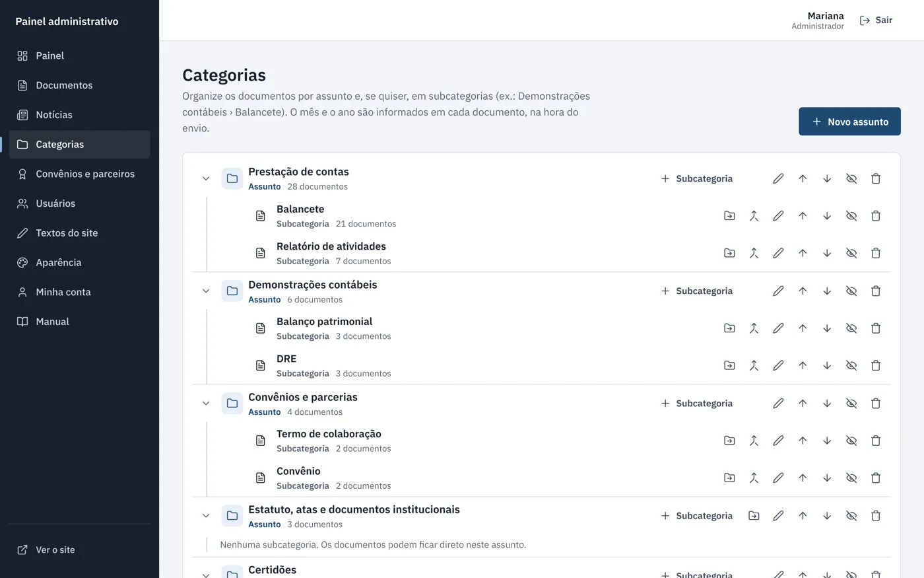Open Documentos in the sidebar

(80, 85)
